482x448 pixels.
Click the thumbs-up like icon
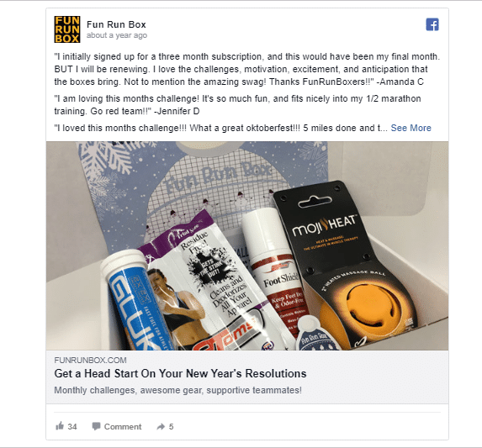(x=60, y=426)
